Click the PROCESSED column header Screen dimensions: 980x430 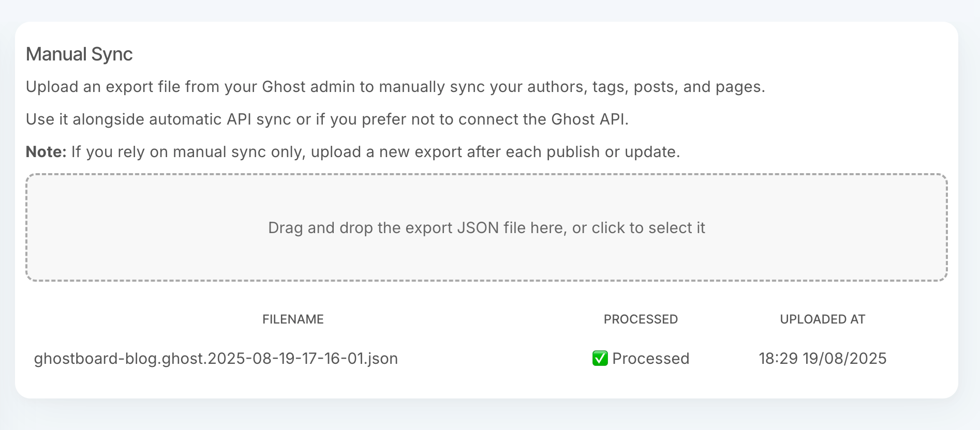(641, 319)
